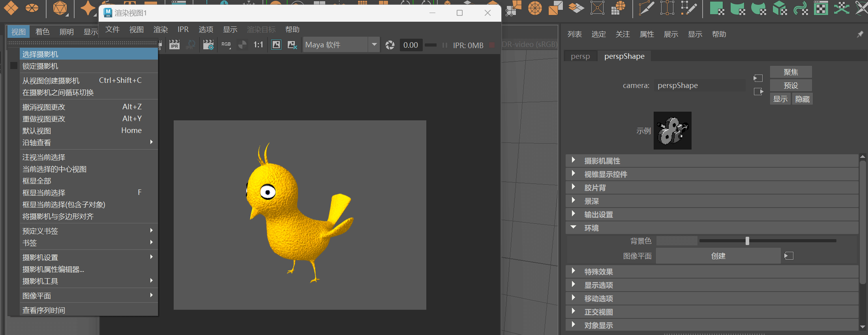
Task: Click the green contour stretch mapping icon
Action: tap(801, 8)
